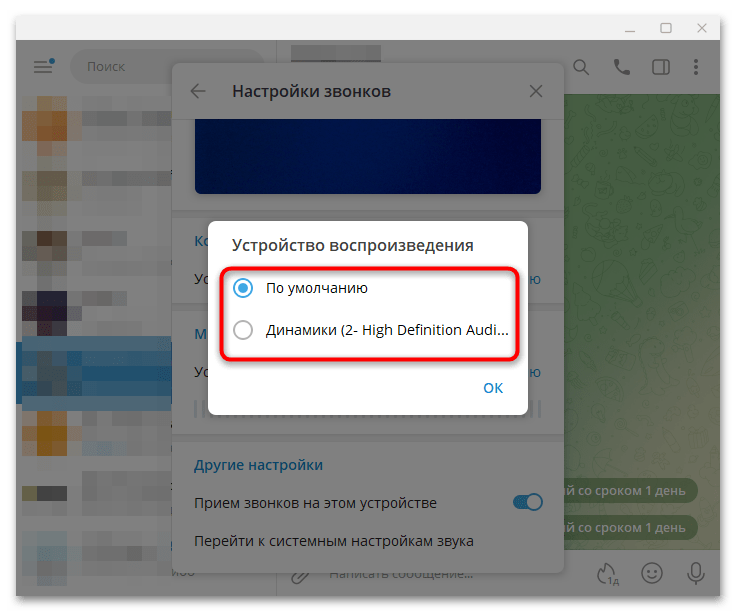Confirm with the OK button
736x612 pixels.
click(493, 388)
